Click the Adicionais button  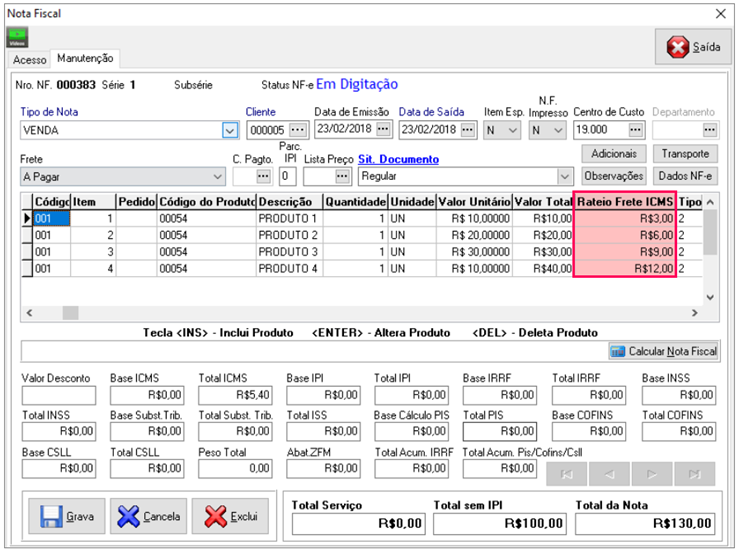pos(613,154)
